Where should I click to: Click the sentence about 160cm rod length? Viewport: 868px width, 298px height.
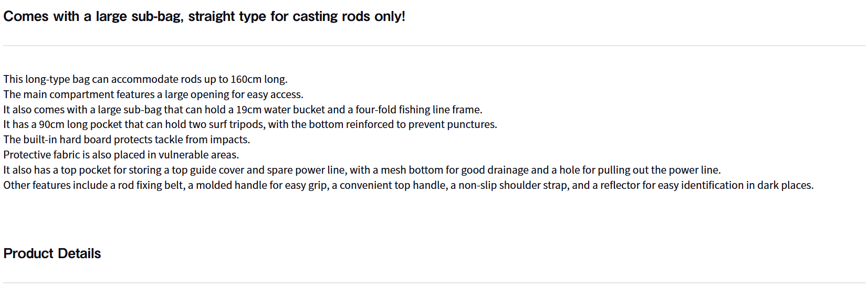click(x=145, y=79)
